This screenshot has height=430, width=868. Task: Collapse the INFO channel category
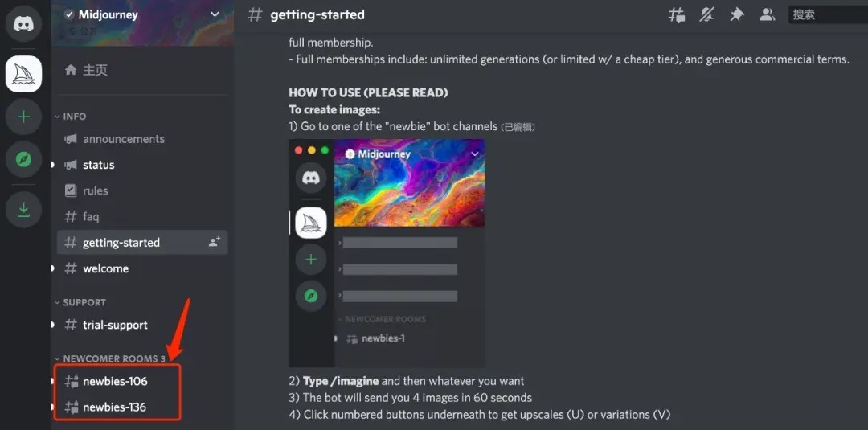[x=70, y=117]
